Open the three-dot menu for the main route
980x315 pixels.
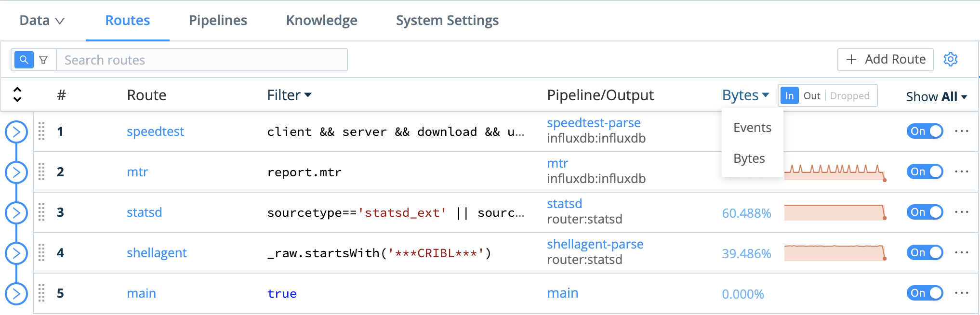pyautogui.click(x=961, y=293)
